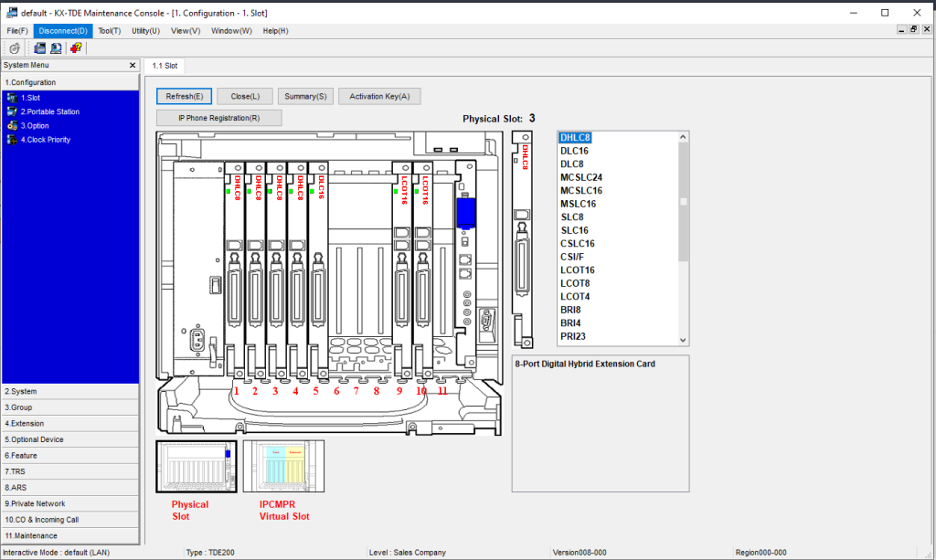Expand the 6.Feature menu section
Image resolution: width=936 pixels, height=560 pixels.
[x=69, y=456]
